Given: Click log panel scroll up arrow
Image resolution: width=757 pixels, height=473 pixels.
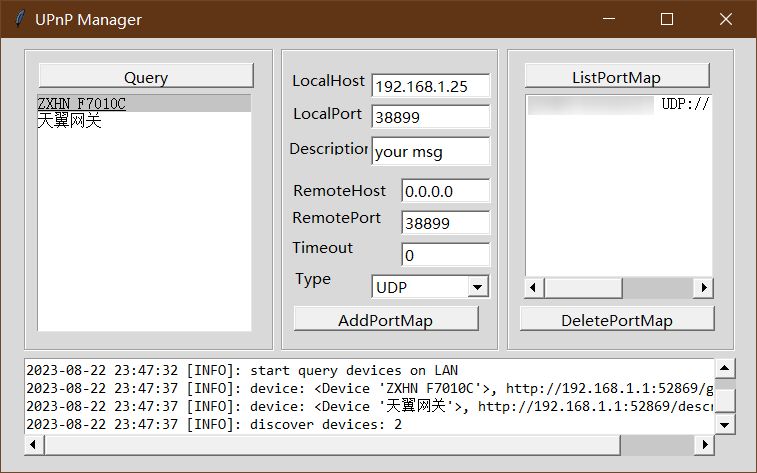Looking at the screenshot, I should [724, 368].
